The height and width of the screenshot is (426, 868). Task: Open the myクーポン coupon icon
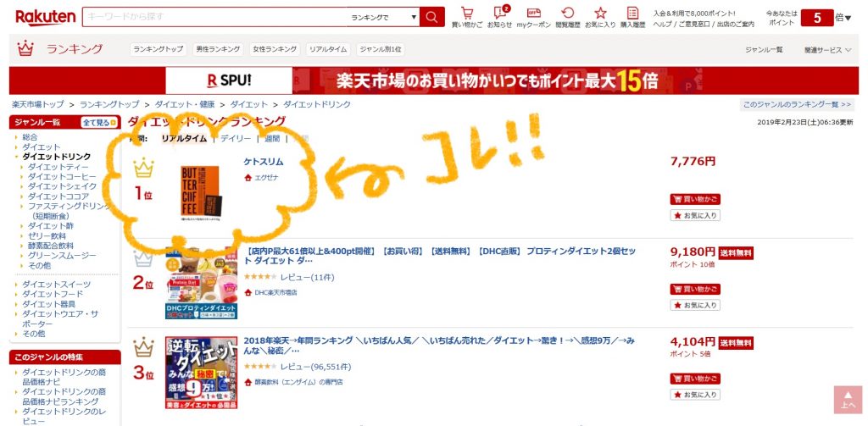(x=533, y=15)
